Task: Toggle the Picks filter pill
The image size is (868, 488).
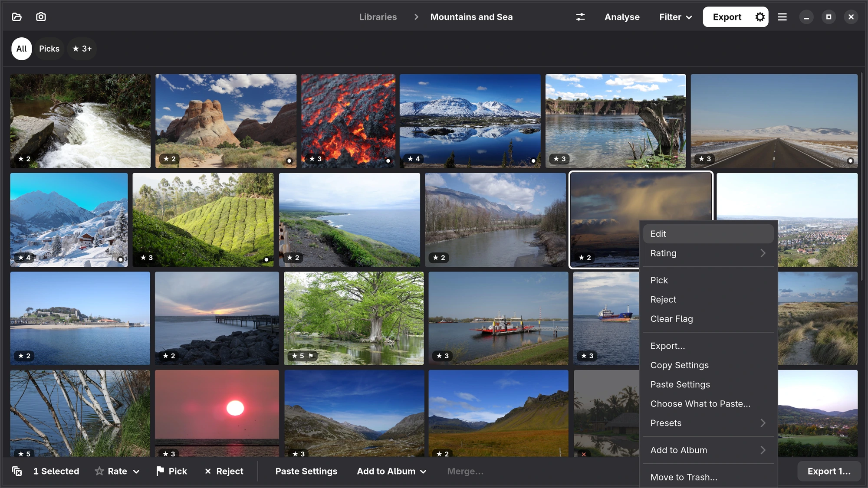Action: click(49, 49)
